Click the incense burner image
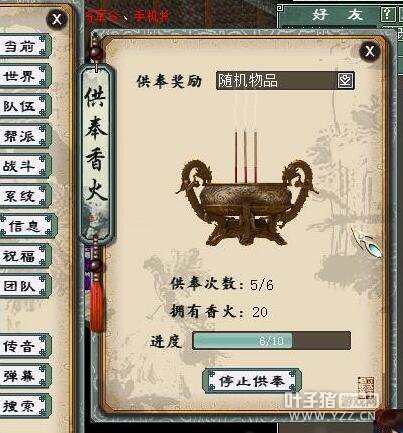 tap(247, 188)
